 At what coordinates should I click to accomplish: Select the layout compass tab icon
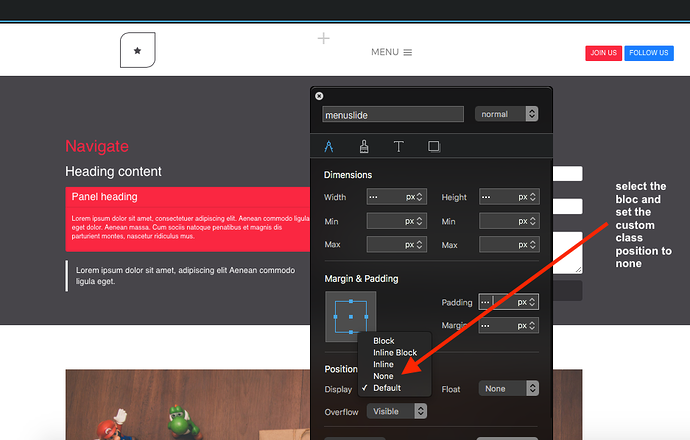click(x=329, y=146)
